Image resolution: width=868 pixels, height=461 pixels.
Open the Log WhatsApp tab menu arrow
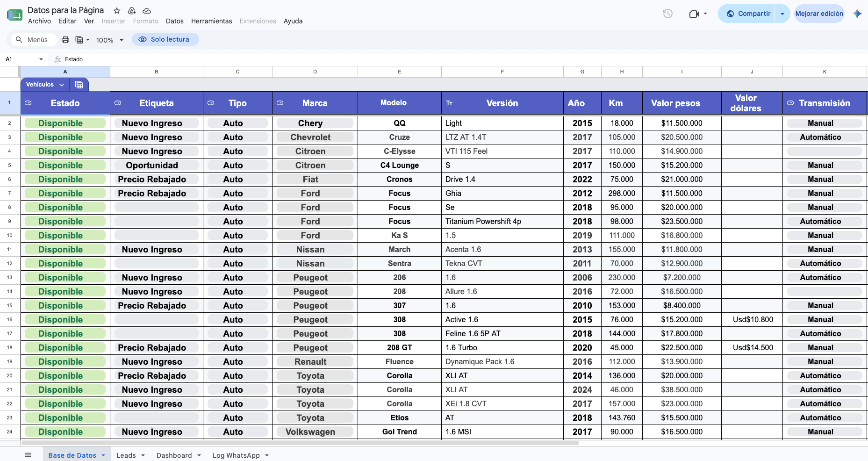[x=267, y=455]
